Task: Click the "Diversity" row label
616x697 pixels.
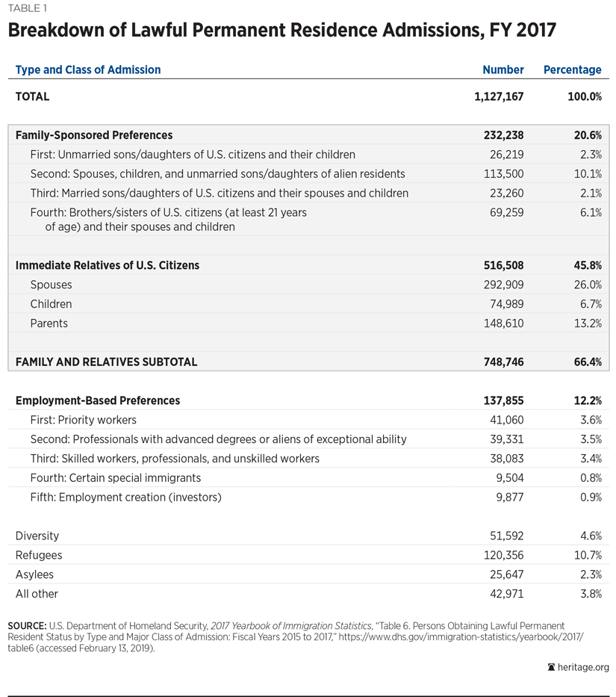Action: (x=37, y=536)
